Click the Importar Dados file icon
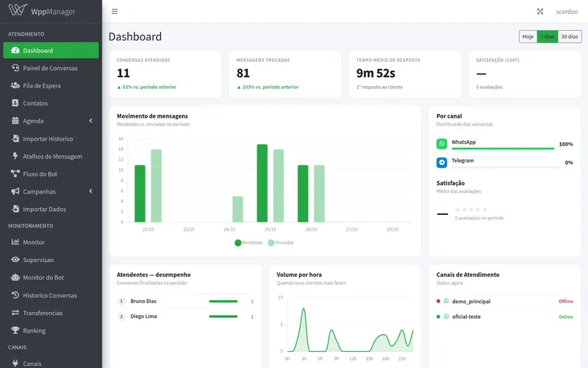The height and width of the screenshot is (368, 588). point(15,209)
